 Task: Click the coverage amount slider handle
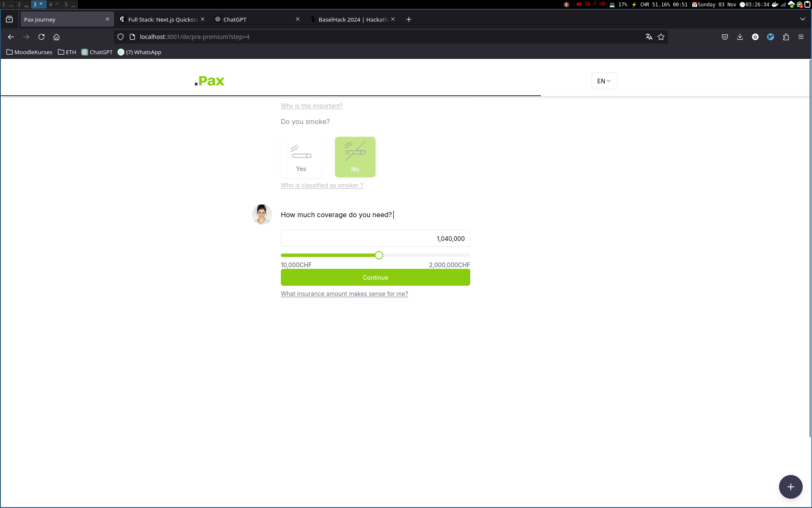[x=379, y=255]
